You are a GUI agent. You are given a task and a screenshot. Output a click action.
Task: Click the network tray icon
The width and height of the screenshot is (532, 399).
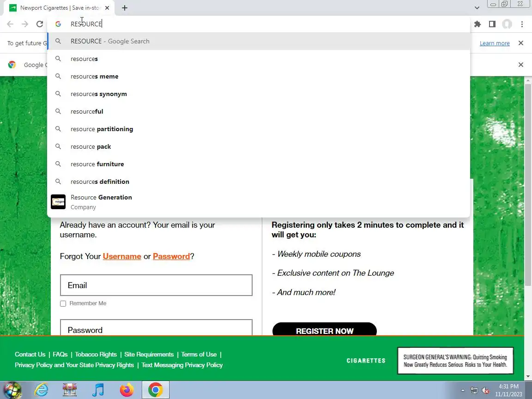point(474,391)
